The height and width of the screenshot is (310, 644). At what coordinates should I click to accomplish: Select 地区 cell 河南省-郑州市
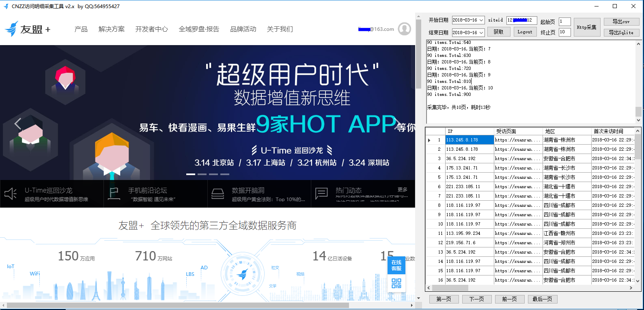tap(567, 243)
